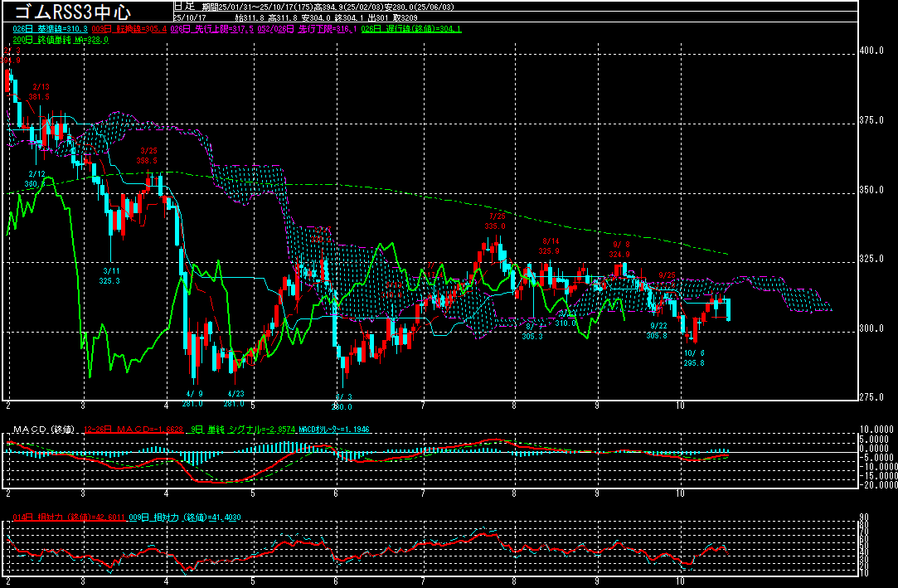Screen dimensions: 898x588
Task: Click the ゴムRSS3中心 chart title
Action: (x=71, y=12)
